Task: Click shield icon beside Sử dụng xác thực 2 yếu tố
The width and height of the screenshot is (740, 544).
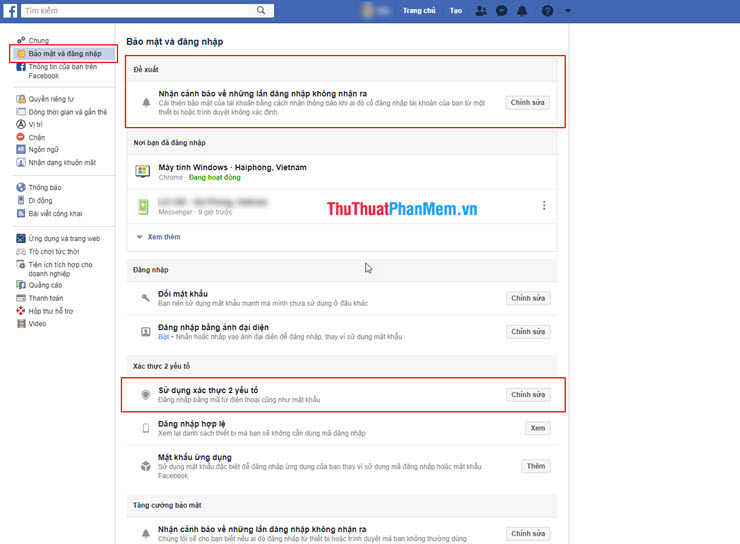Action: pyautogui.click(x=146, y=394)
